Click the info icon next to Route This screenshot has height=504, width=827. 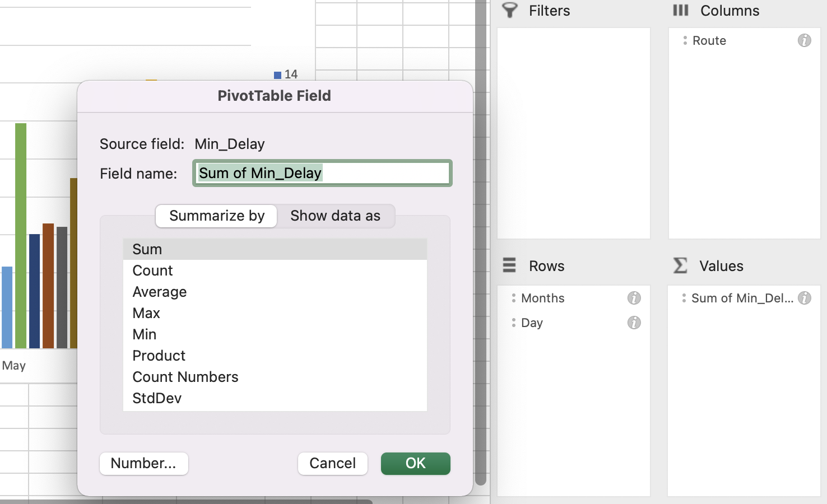point(805,40)
